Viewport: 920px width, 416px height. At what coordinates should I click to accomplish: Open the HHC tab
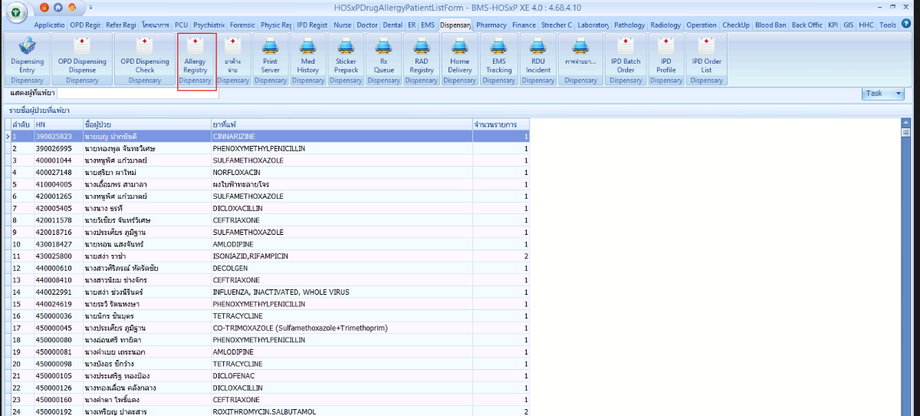867,25
